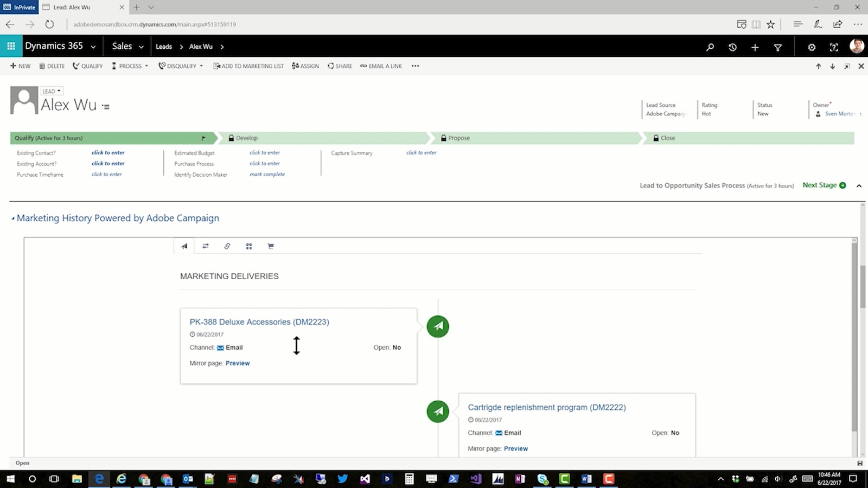Click to enter Existing Account value
Viewport: 868px width, 488px height.
click(x=108, y=164)
